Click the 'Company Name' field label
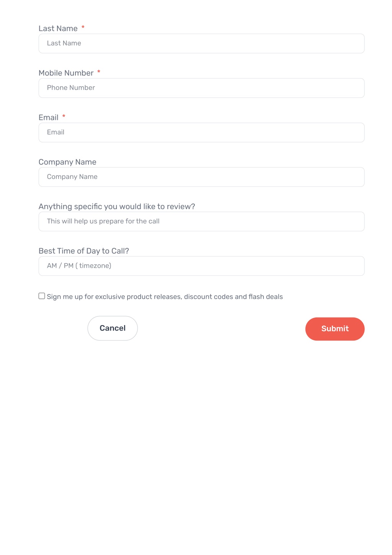The width and height of the screenshot is (392, 555). [x=67, y=162]
